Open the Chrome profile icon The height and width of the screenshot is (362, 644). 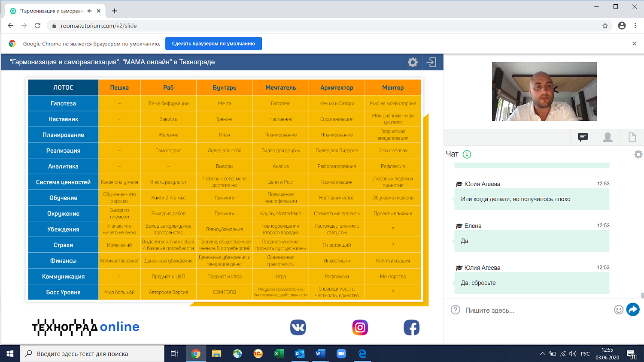[x=622, y=26]
